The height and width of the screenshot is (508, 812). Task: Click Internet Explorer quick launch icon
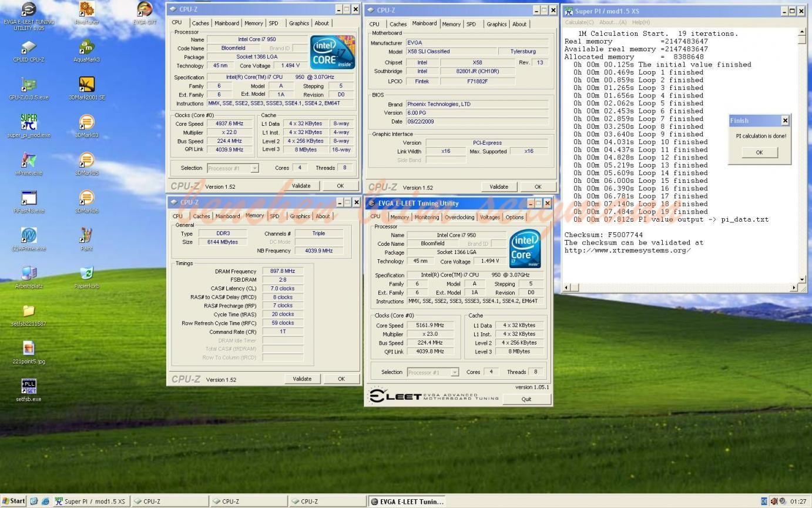click(x=45, y=502)
